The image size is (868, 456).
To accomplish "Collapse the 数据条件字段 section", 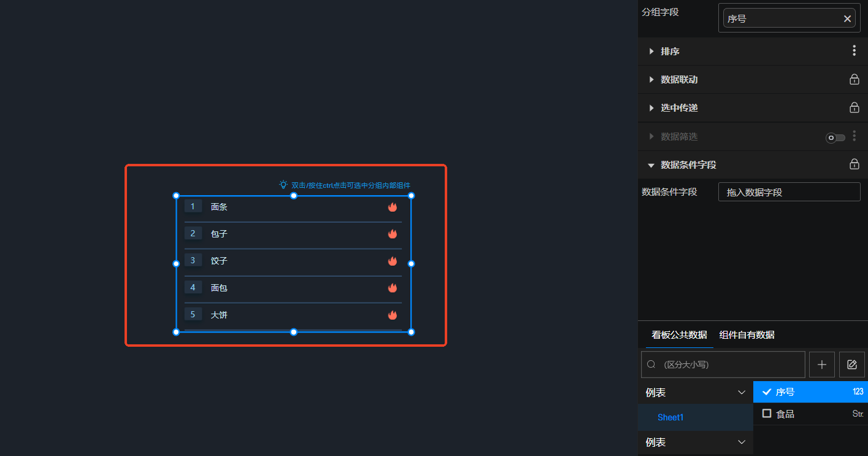I will (x=651, y=165).
